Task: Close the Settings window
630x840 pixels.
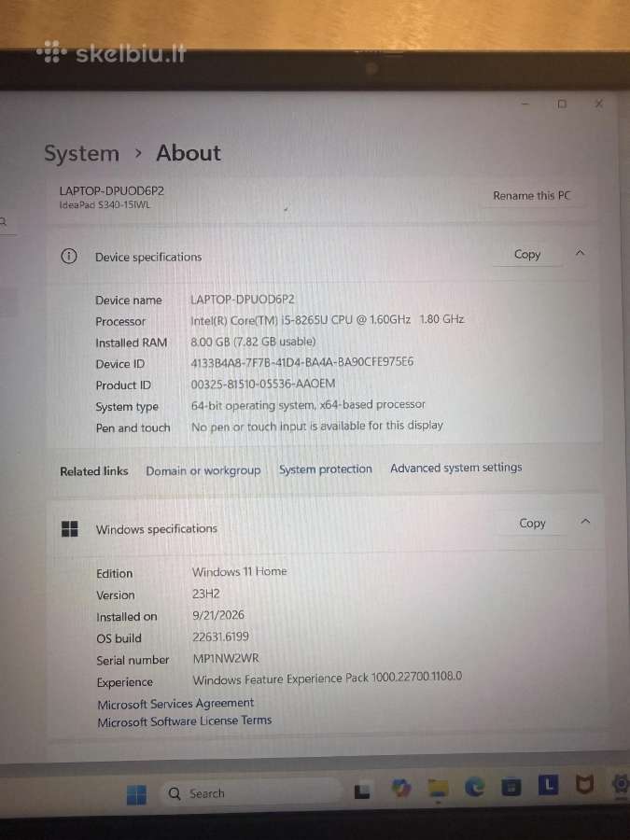Action: pos(599,104)
